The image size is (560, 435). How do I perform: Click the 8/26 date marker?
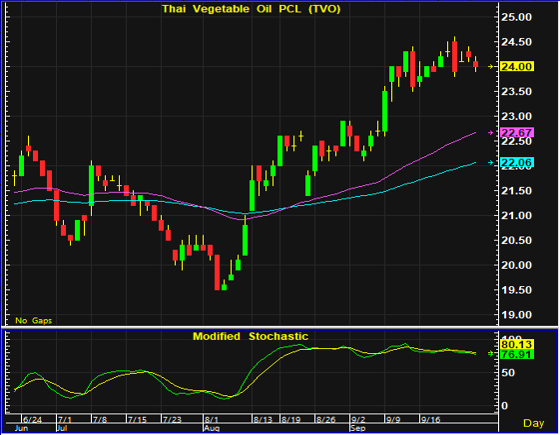326,420
